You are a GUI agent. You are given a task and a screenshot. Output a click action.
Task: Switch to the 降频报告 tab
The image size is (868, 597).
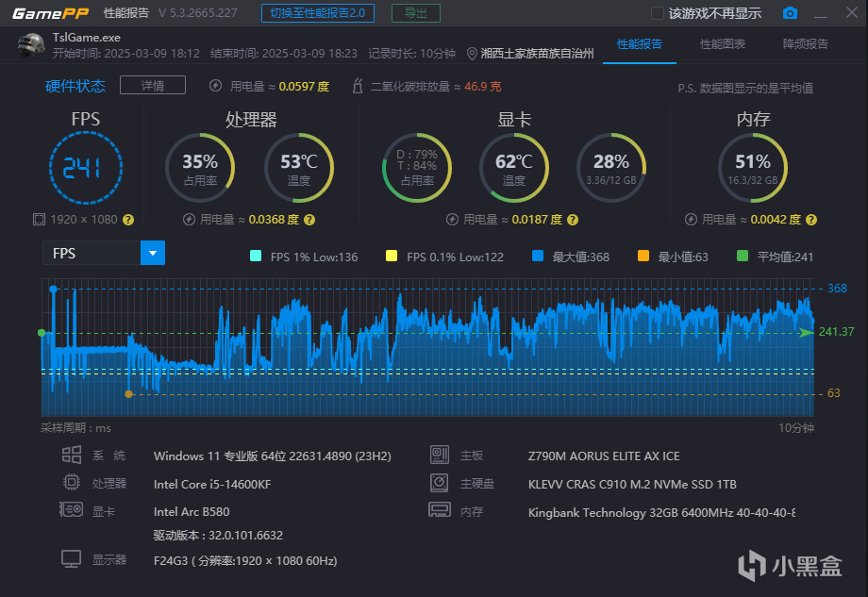[x=805, y=44]
